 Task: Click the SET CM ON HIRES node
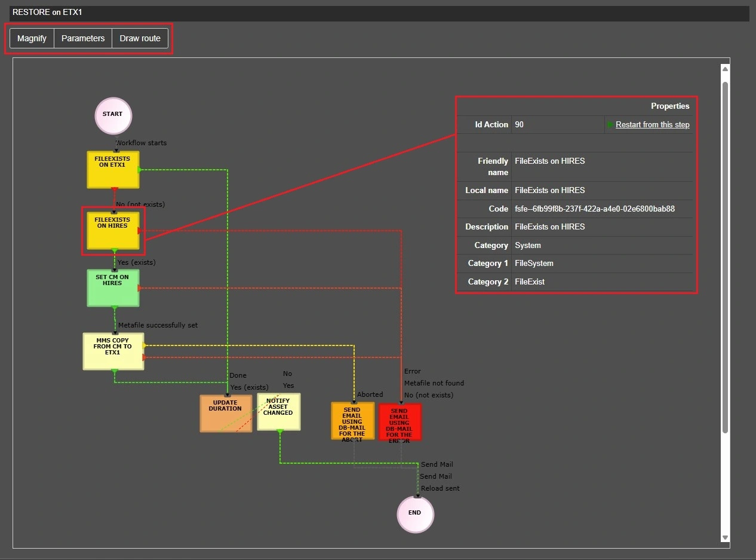click(113, 288)
